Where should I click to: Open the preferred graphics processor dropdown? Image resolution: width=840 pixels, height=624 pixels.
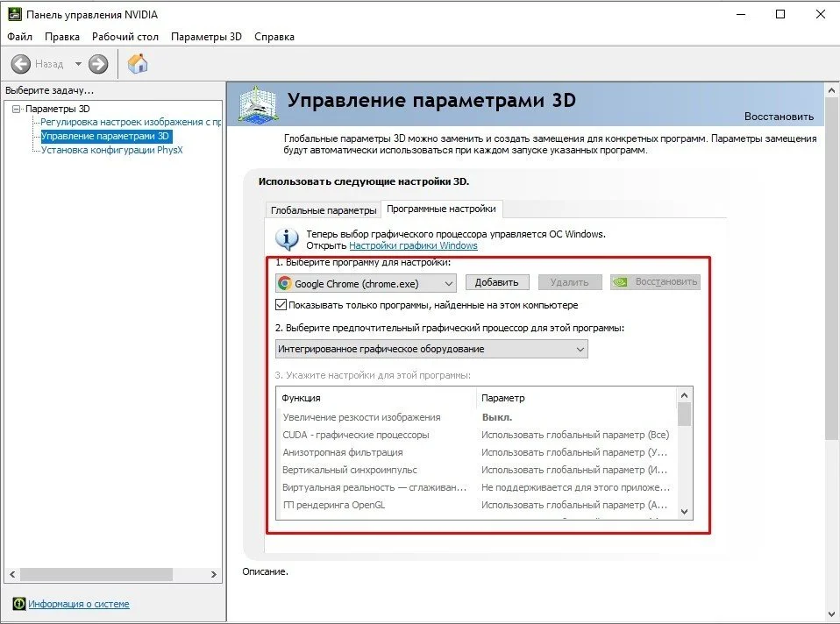click(x=431, y=349)
